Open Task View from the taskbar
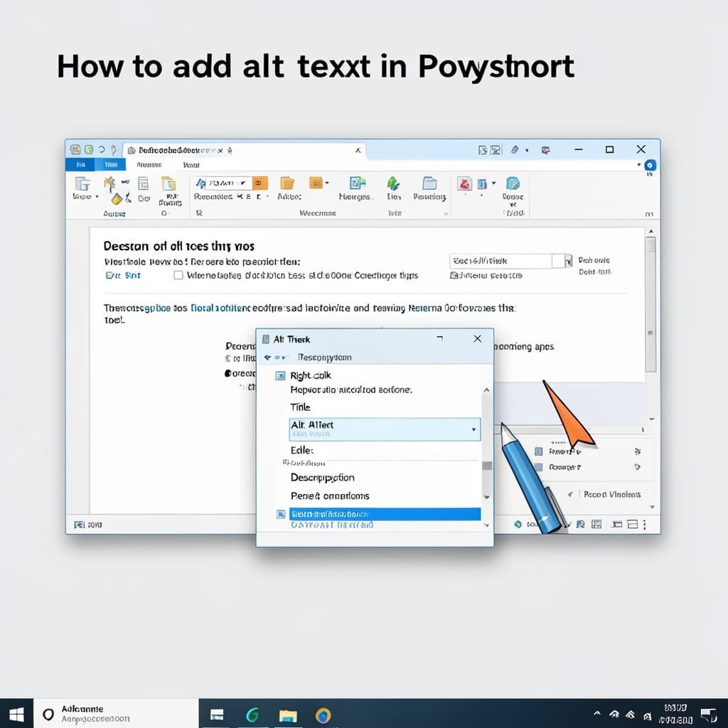 [217, 714]
